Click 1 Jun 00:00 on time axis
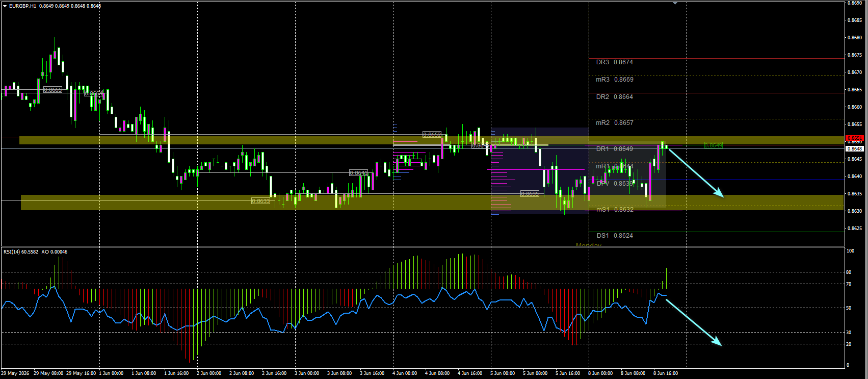868x379 pixels. click(111, 373)
